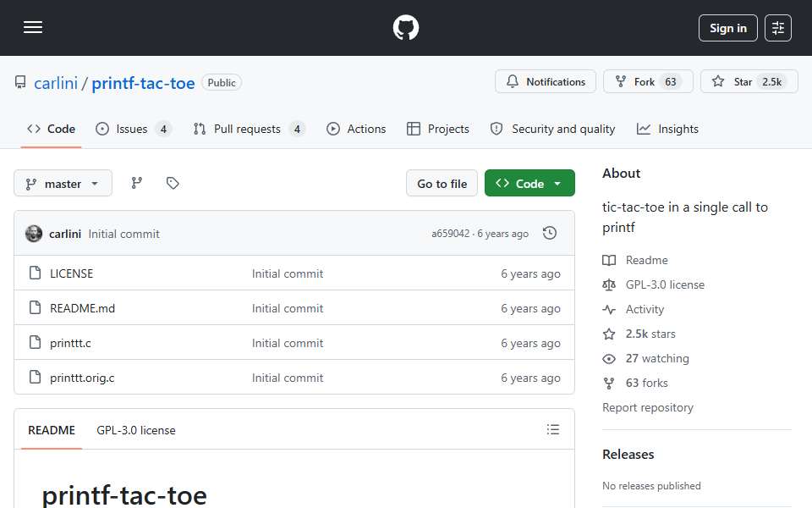Viewport: 812px width, 508px height.
Task: Click the Star count 2.5k badge
Action: point(771,82)
